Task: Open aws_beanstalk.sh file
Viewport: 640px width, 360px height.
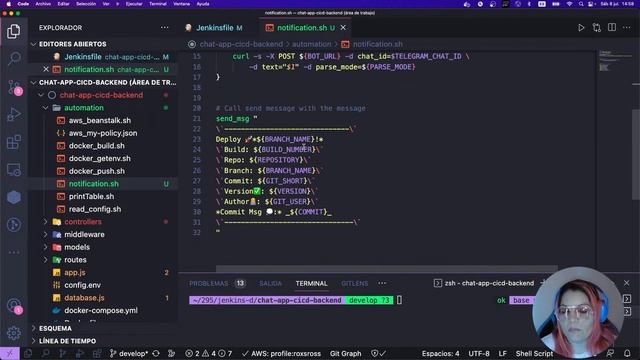Action: click(x=100, y=120)
